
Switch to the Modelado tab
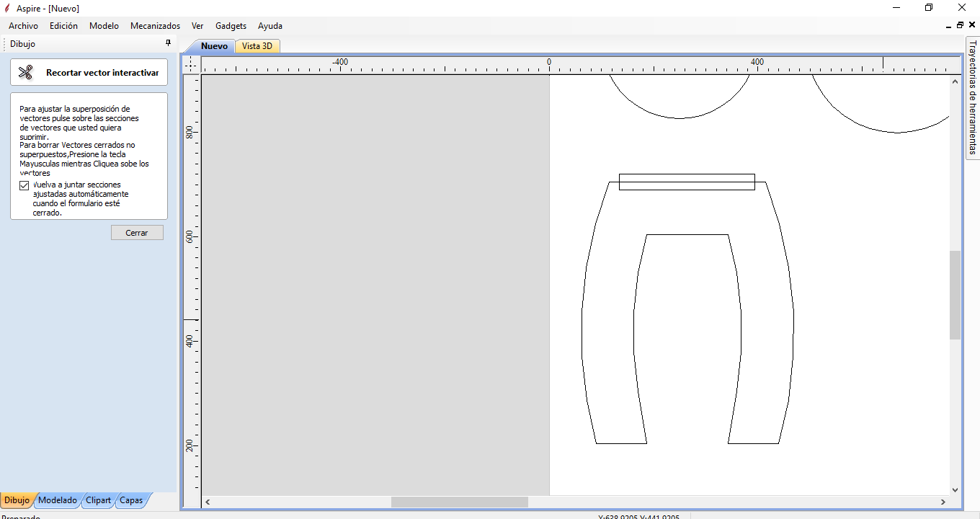tap(58, 500)
